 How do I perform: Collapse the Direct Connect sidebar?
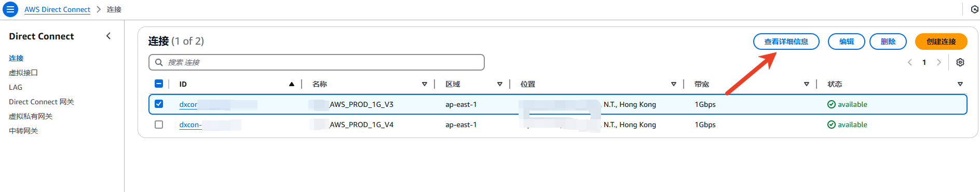click(108, 36)
